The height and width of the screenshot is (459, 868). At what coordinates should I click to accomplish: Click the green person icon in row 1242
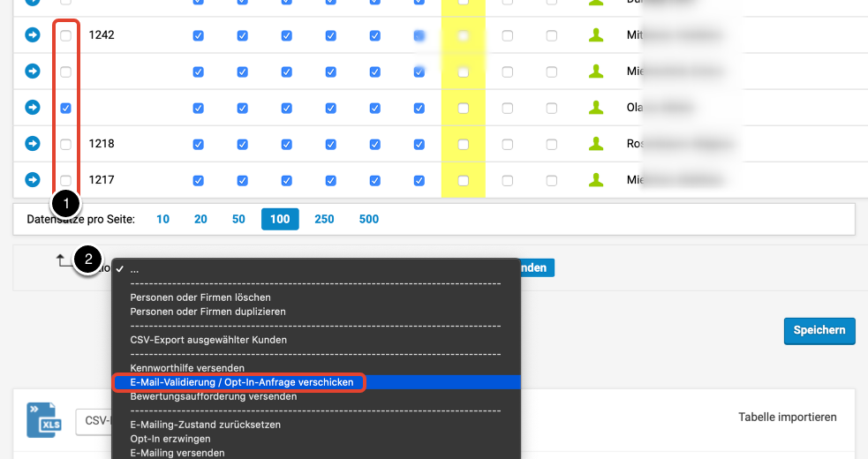coord(597,35)
